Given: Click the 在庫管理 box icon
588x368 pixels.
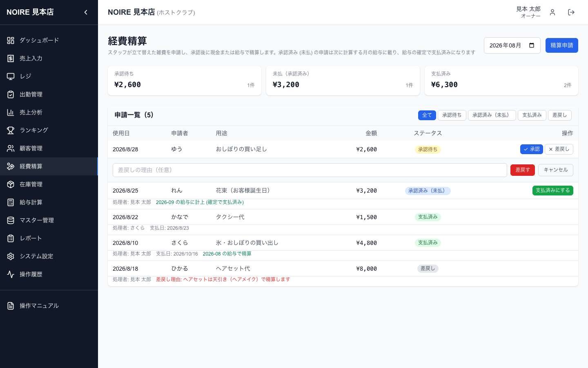Looking at the screenshot, I should pos(11,184).
